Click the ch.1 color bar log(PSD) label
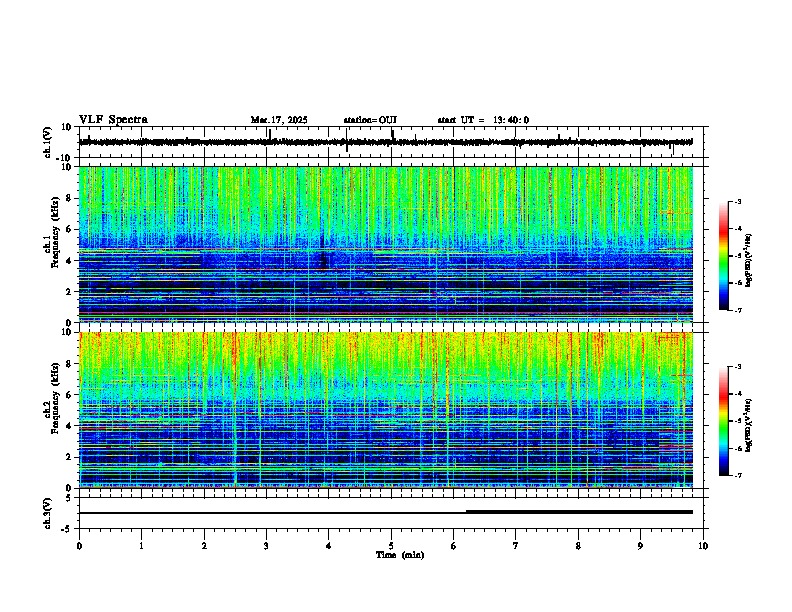The image size is (792, 612). click(x=748, y=261)
